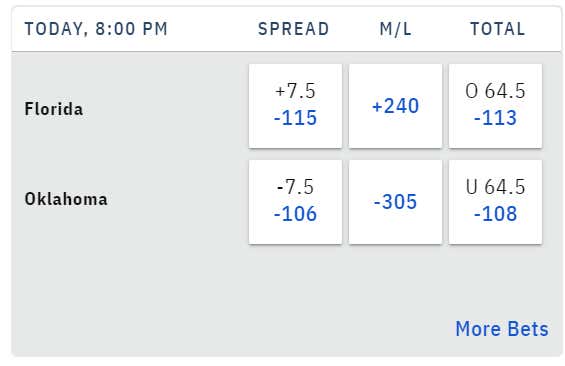Select the Oklahoma team name
565x366 pixels.
point(66,199)
